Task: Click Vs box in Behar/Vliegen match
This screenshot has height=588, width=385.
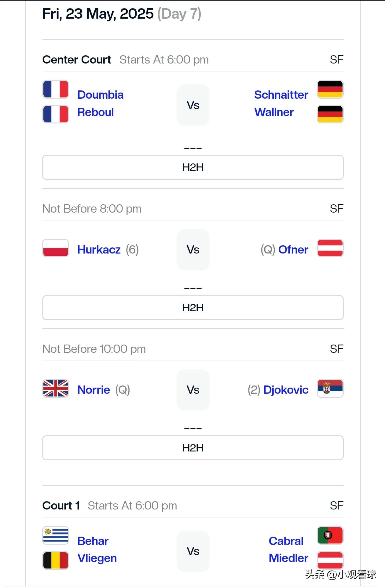Action: click(x=193, y=551)
